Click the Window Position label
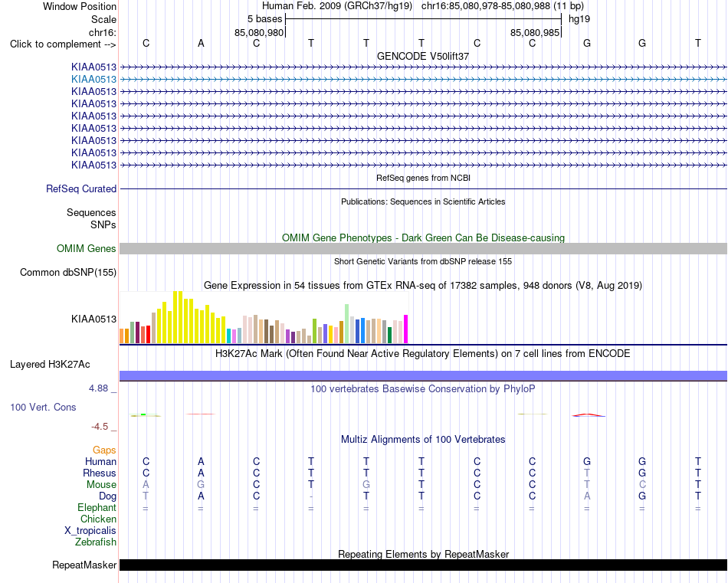This screenshot has width=728, height=583. [x=80, y=6]
